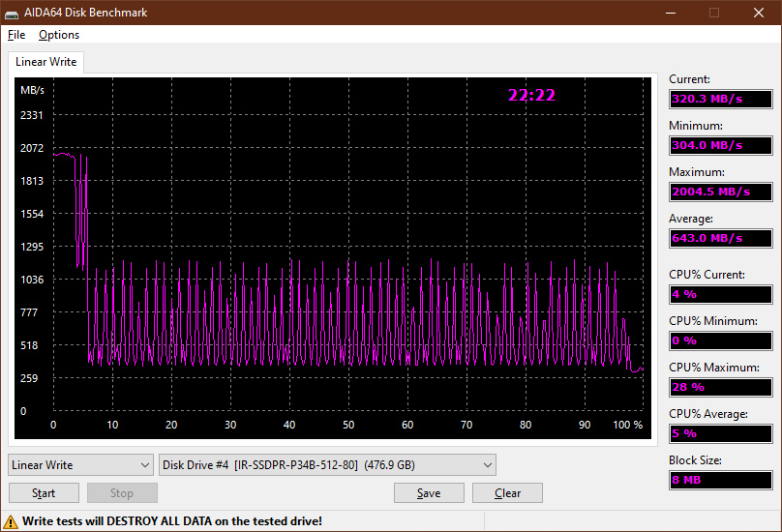
Task: Click the yellow warning triangle icon
Action: [11, 522]
